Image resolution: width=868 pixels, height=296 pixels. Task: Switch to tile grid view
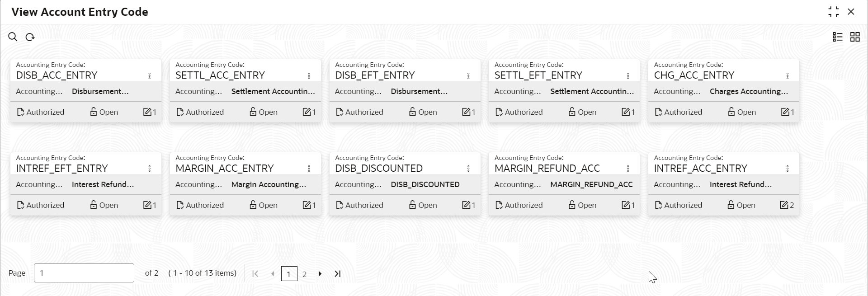pos(855,37)
